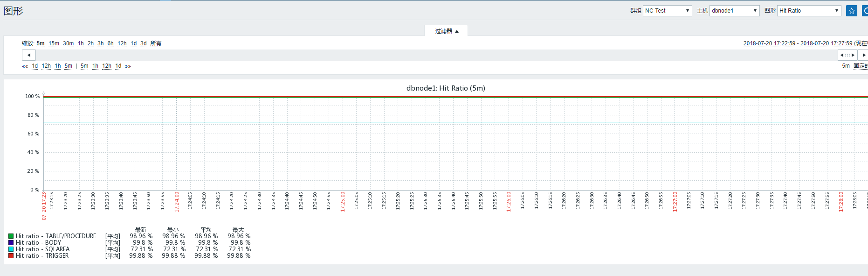Screen dimensions: 868x276
Task: Collapse the 过滤器 filter tab
Action: (x=446, y=31)
